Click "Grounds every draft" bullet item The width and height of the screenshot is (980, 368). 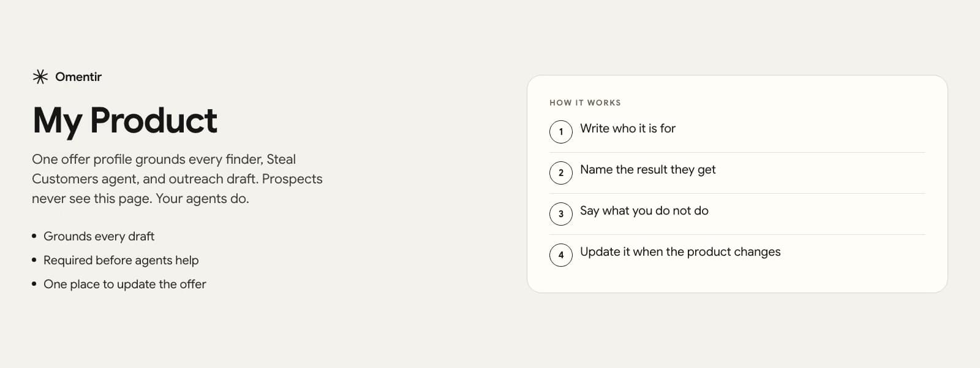[99, 236]
